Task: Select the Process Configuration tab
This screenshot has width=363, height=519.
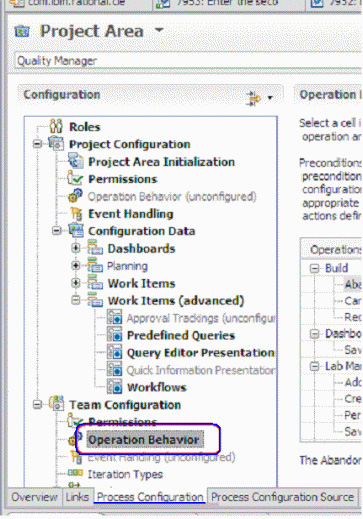Action: [x=150, y=497]
